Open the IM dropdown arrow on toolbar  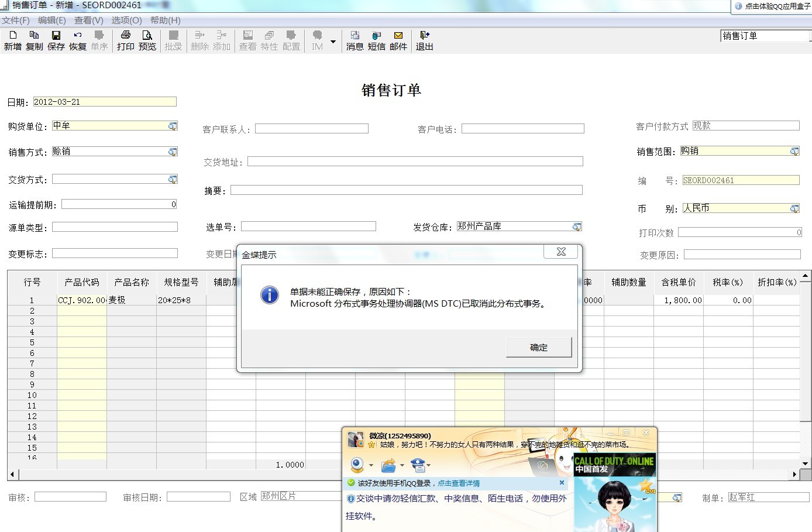click(x=333, y=41)
